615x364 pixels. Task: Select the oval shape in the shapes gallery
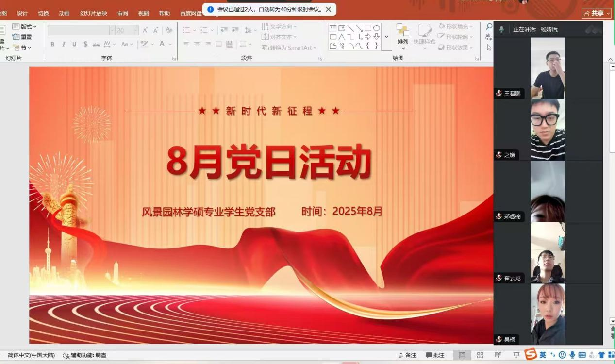pos(377,28)
